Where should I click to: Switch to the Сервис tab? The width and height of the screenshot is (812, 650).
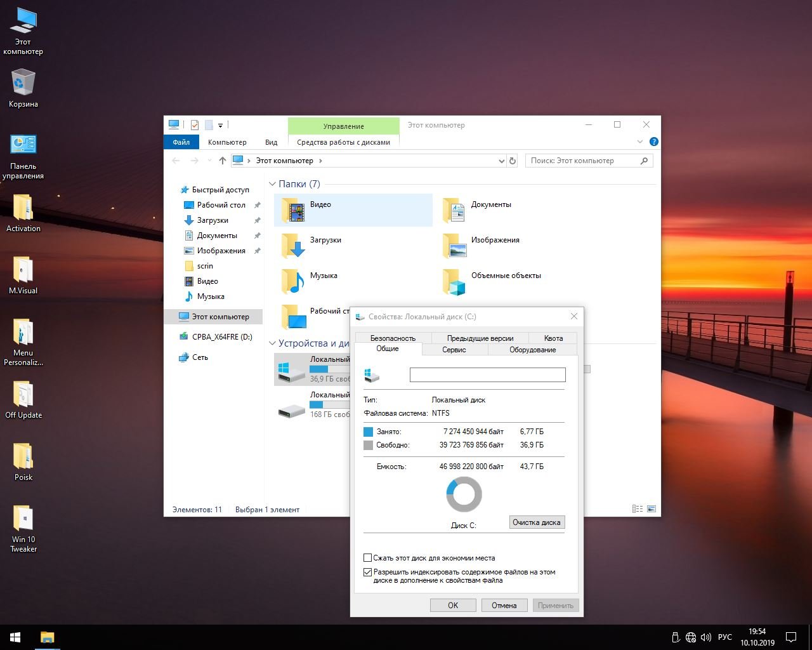[454, 349]
